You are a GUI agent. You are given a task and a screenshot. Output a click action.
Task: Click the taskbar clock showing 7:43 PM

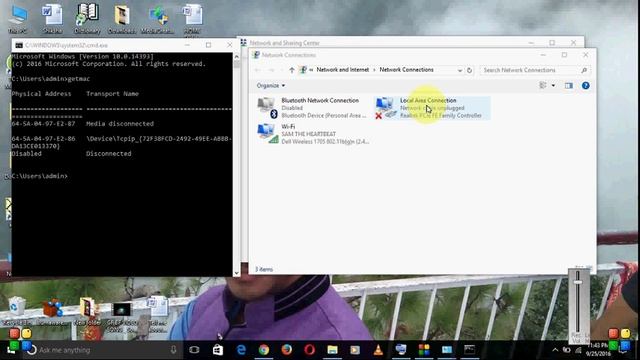[x=598, y=349]
